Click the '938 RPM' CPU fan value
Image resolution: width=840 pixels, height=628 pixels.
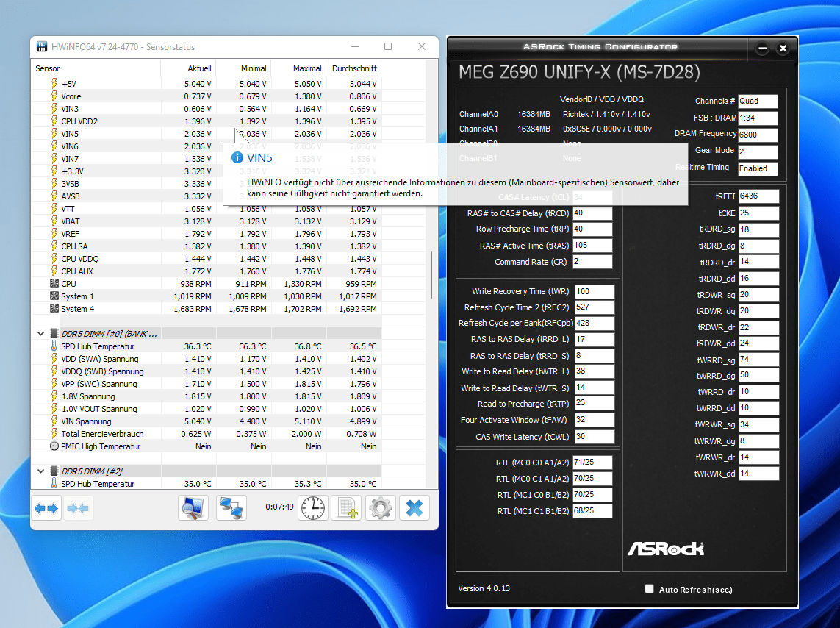[x=195, y=283]
